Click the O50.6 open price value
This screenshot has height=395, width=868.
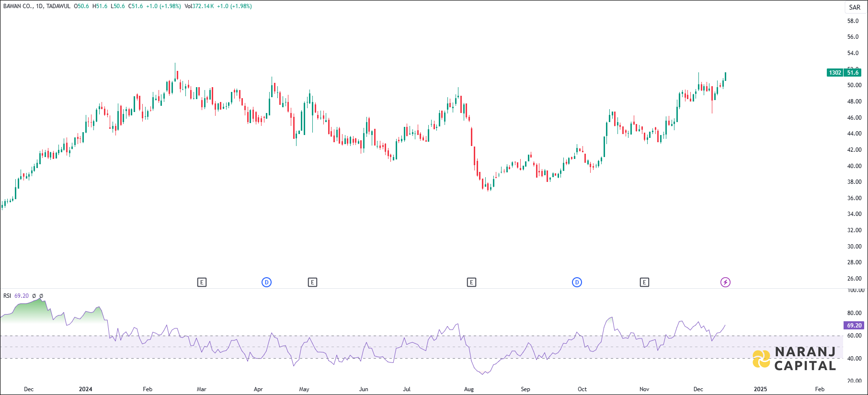coord(81,6)
